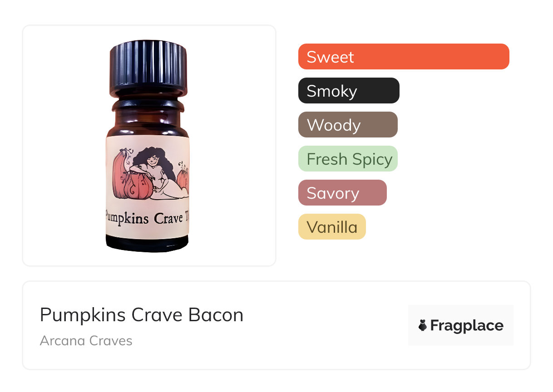Select the orange Sweet accord bar
Viewport: 553px width, 392px height.
pos(404,57)
